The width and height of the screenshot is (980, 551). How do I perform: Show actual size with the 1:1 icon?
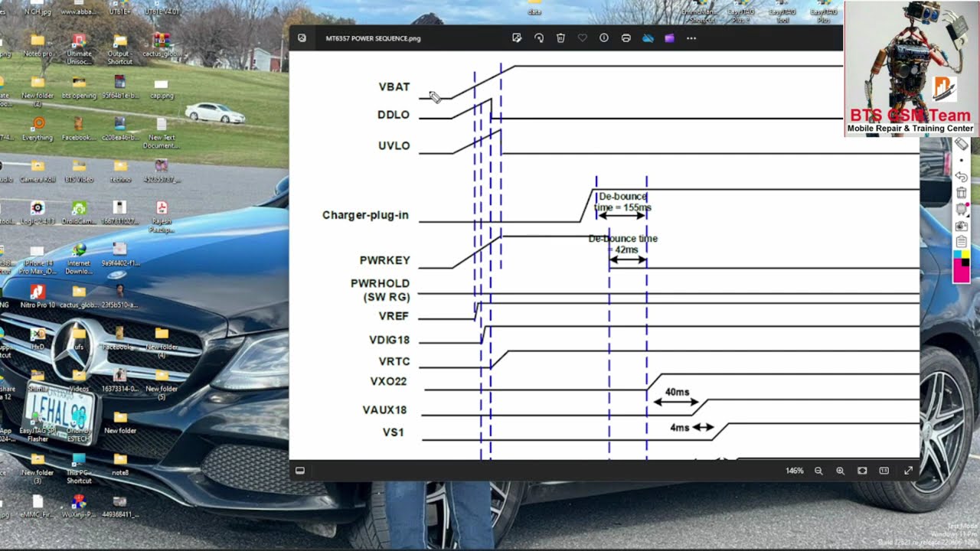[x=884, y=471]
